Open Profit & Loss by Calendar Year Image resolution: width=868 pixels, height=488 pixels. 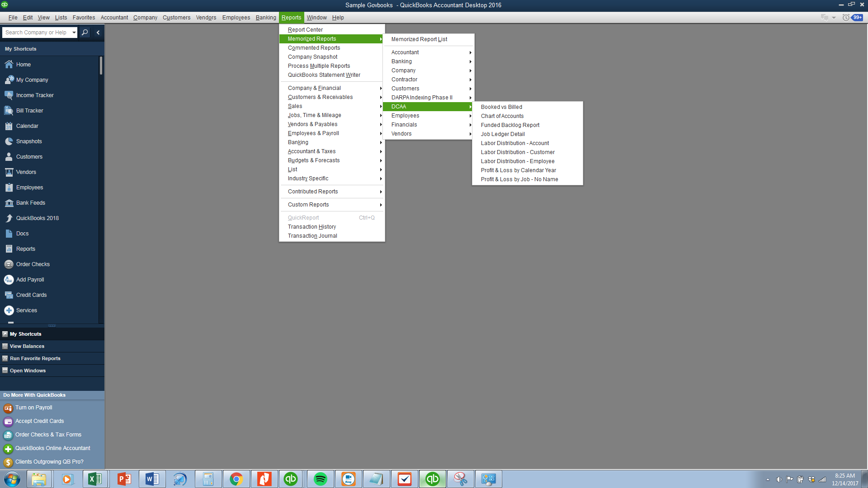click(527, 170)
